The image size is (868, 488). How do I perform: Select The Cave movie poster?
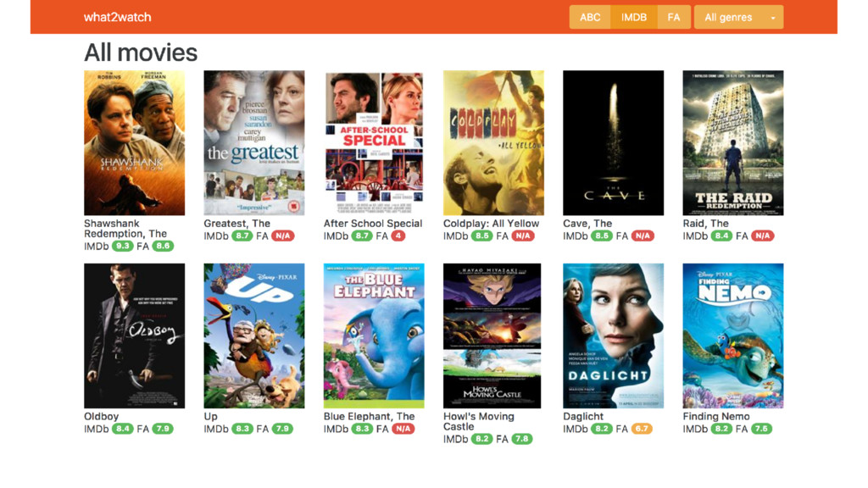(x=614, y=142)
